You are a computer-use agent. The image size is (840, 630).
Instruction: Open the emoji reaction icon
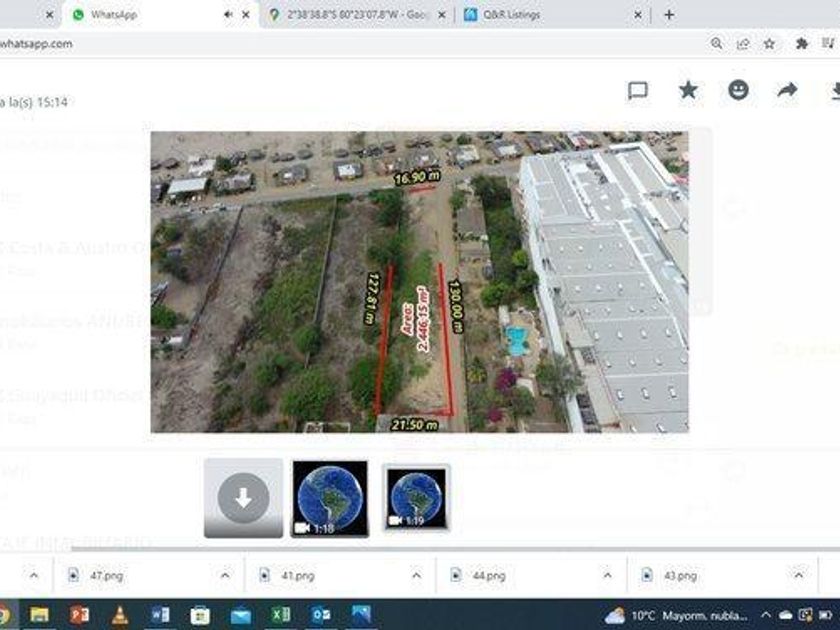738,90
